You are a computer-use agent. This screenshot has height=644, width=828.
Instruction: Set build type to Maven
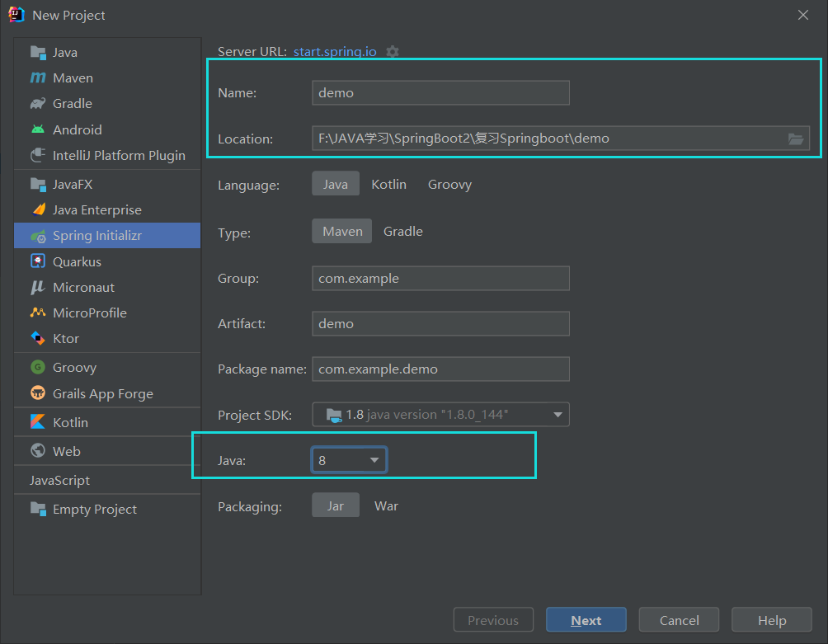(x=342, y=231)
